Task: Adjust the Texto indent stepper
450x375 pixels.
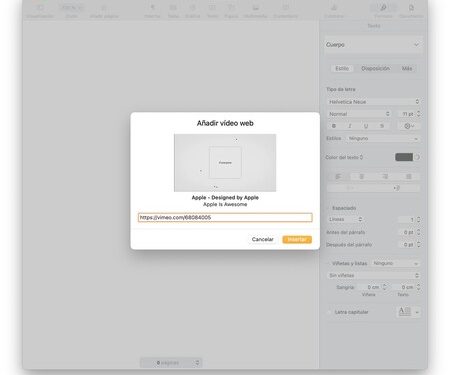Action: [x=418, y=287]
